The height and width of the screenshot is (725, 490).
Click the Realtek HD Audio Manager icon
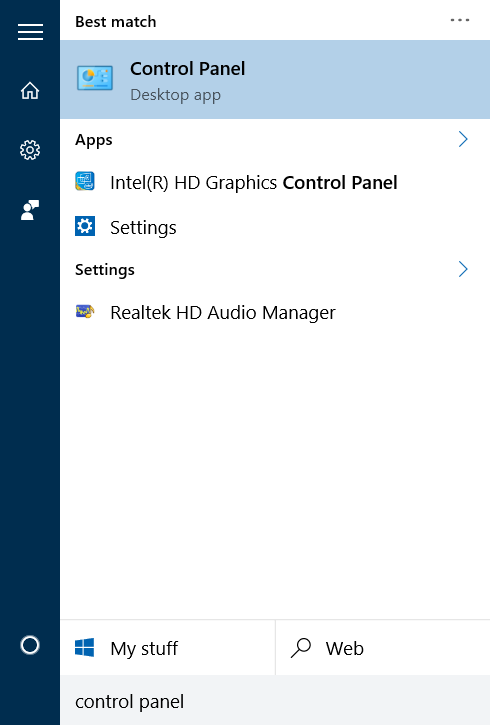click(85, 312)
